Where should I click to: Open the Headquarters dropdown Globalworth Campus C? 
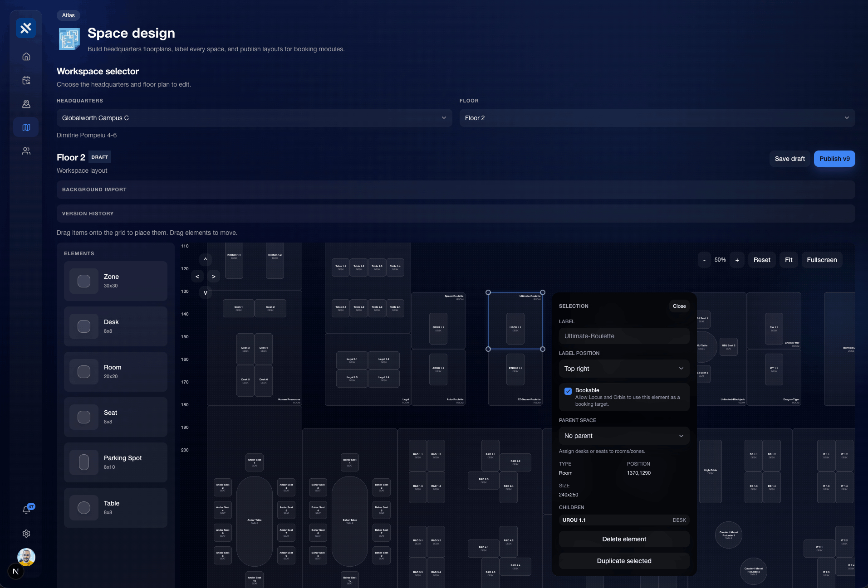coord(254,118)
